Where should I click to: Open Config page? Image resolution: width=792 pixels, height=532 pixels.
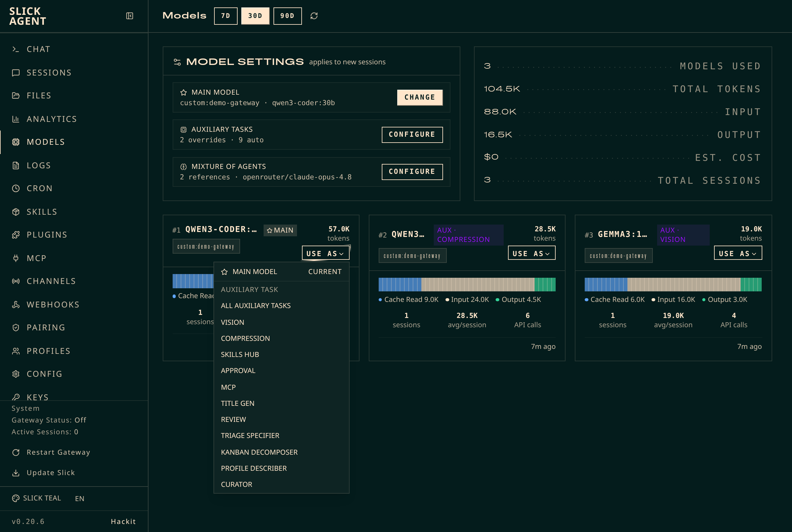coord(74,374)
